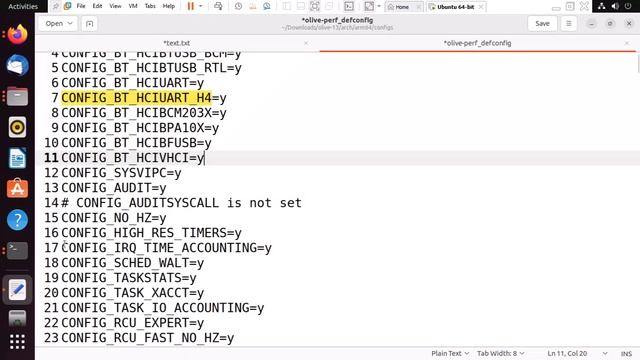Open the VMware Edit menu

tap(97, 6)
